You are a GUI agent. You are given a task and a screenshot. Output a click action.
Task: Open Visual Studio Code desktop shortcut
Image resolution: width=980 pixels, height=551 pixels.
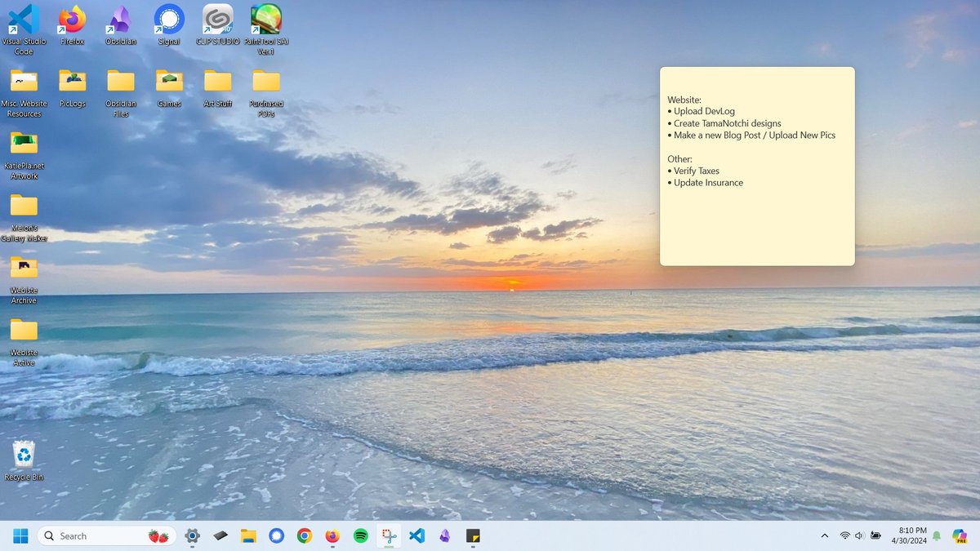(x=24, y=20)
